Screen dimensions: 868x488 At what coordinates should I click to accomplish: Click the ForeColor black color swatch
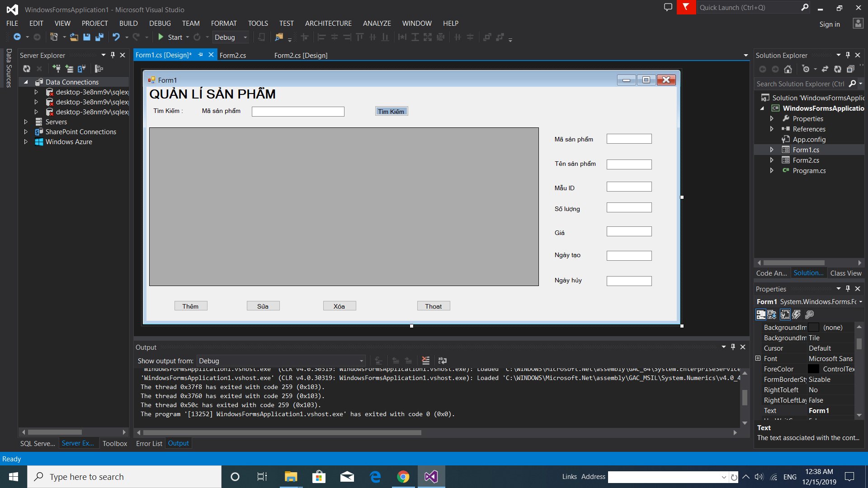(813, 369)
